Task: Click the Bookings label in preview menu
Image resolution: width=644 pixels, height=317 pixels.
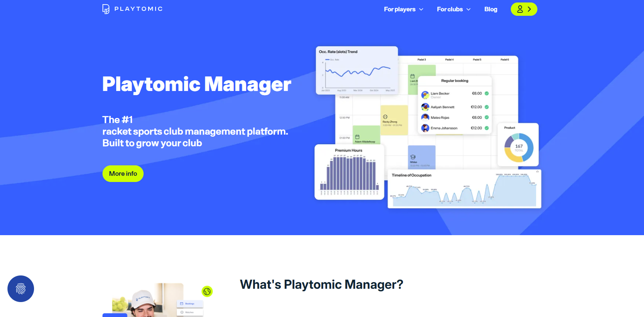Action: (190, 304)
